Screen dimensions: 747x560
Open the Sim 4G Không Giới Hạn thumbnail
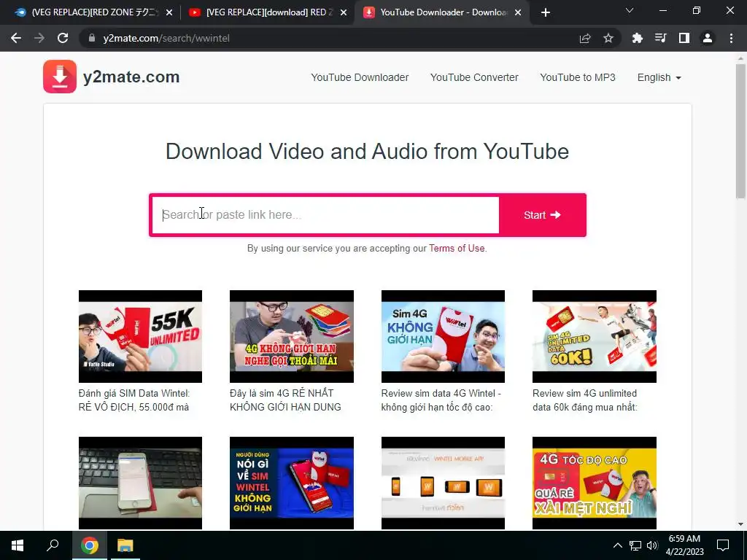(x=443, y=336)
